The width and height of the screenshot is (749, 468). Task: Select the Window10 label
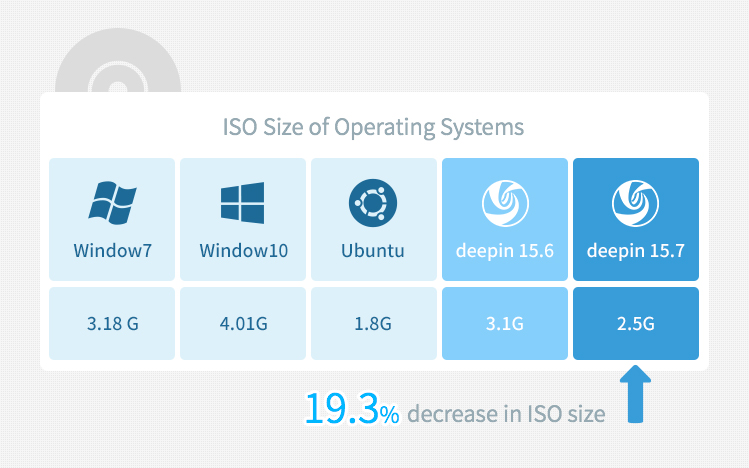(x=244, y=251)
